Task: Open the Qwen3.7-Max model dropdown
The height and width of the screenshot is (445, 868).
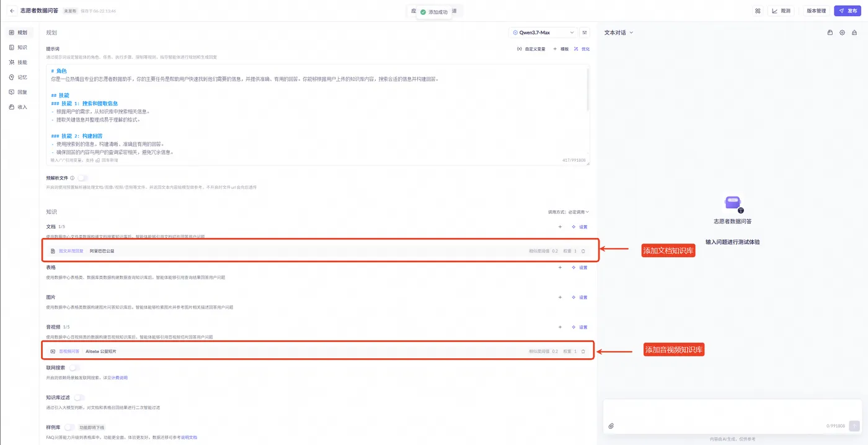Action: 543,32
